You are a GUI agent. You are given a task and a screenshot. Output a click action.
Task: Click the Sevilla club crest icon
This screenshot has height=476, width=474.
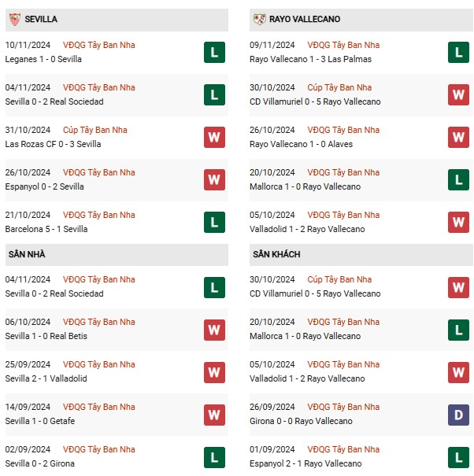[14, 19]
